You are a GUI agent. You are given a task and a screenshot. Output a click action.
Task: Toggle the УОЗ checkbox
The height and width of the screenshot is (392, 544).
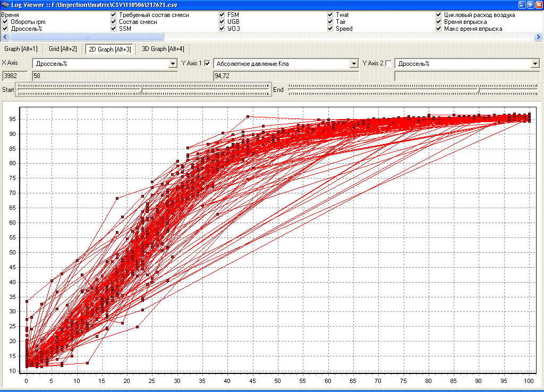click(222, 29)
